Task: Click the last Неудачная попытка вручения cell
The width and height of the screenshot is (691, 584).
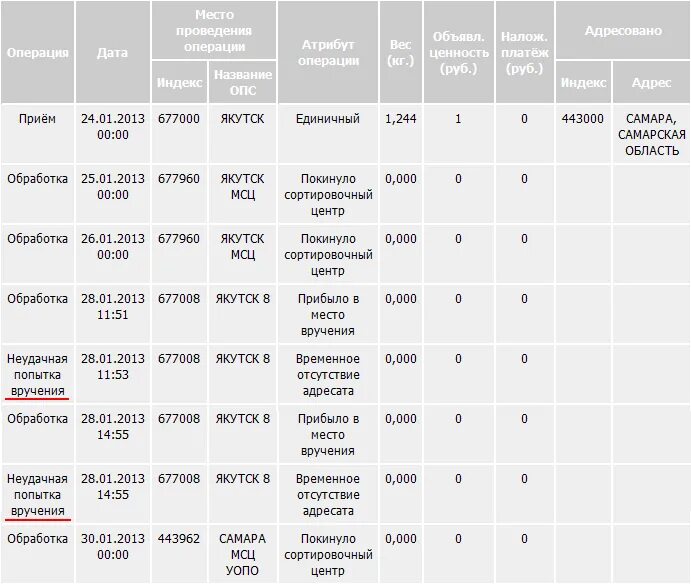Action: (x=37, y=495)
